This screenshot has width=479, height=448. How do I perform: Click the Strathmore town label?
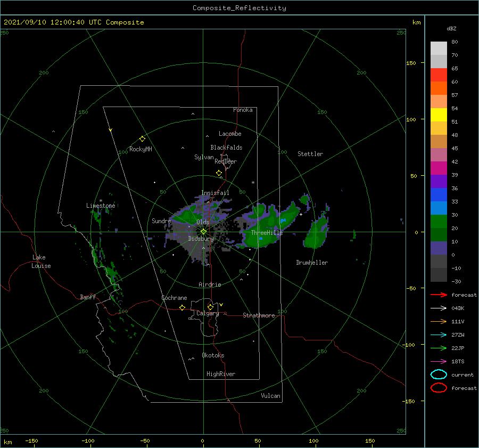click(259, 315)
